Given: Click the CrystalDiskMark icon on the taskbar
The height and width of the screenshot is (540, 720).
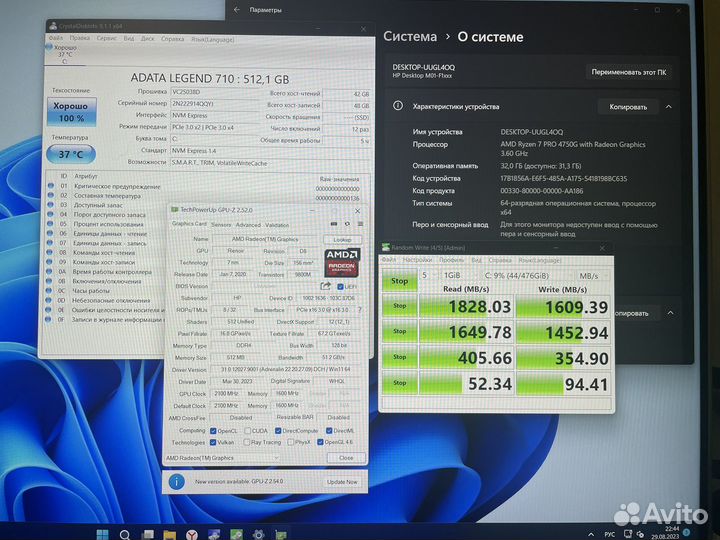Looking at the screenshot, I should point(236,534).
